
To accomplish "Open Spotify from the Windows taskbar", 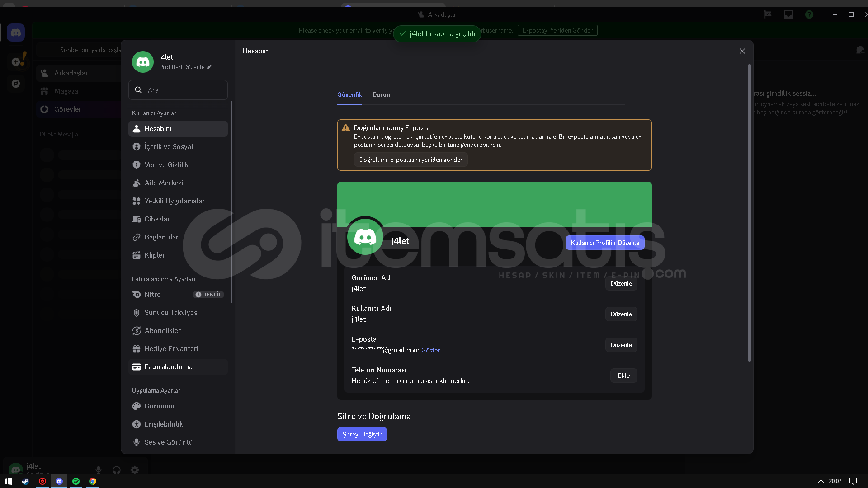I will 76,481.
